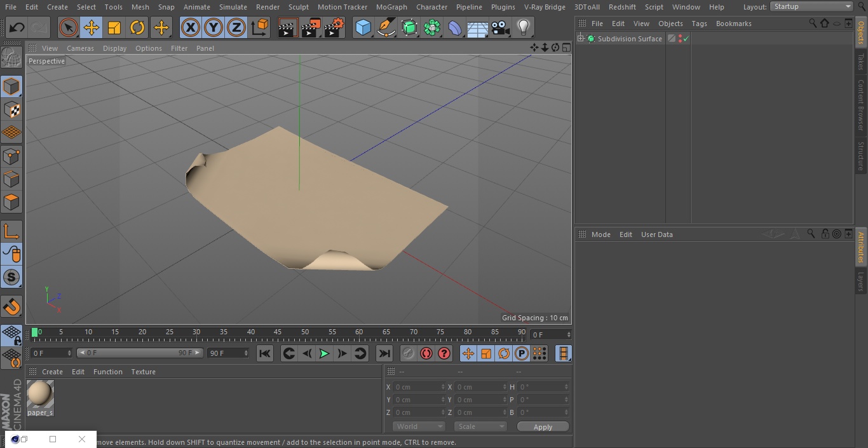Go to end of animation
The width and height of the screenshot is (868, 448).
384,353
